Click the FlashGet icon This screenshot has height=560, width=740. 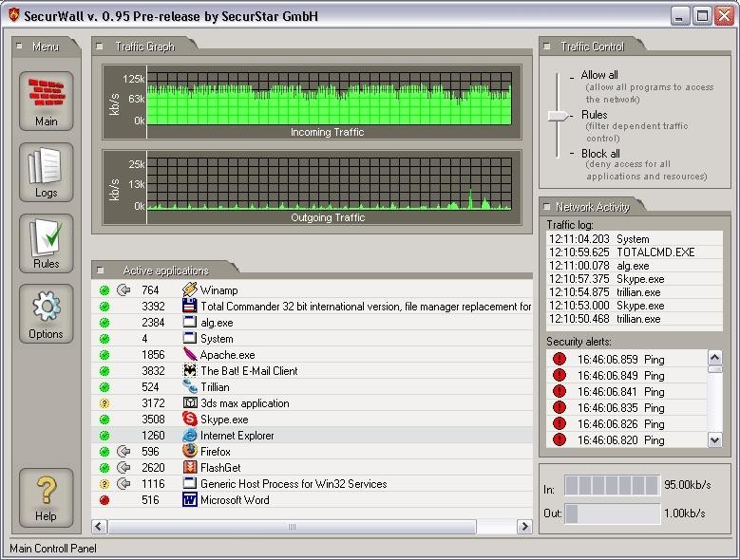[x=190, y=467]
